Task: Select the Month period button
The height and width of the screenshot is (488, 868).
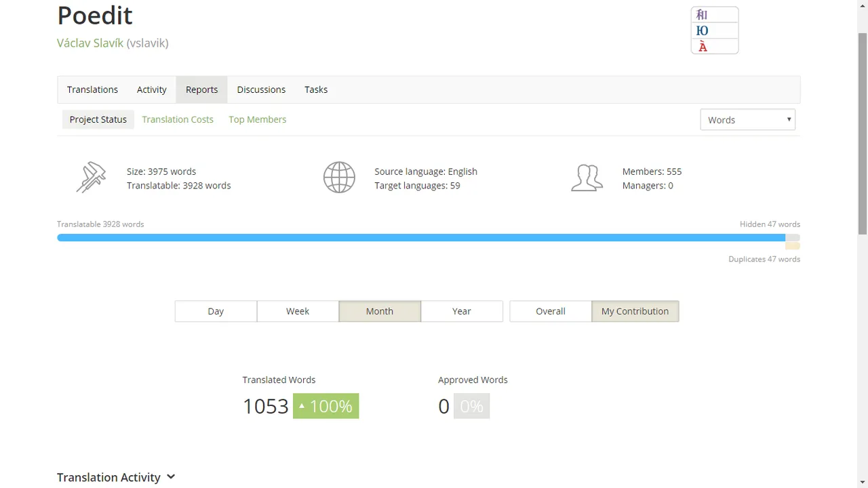Action: (380, 311)
